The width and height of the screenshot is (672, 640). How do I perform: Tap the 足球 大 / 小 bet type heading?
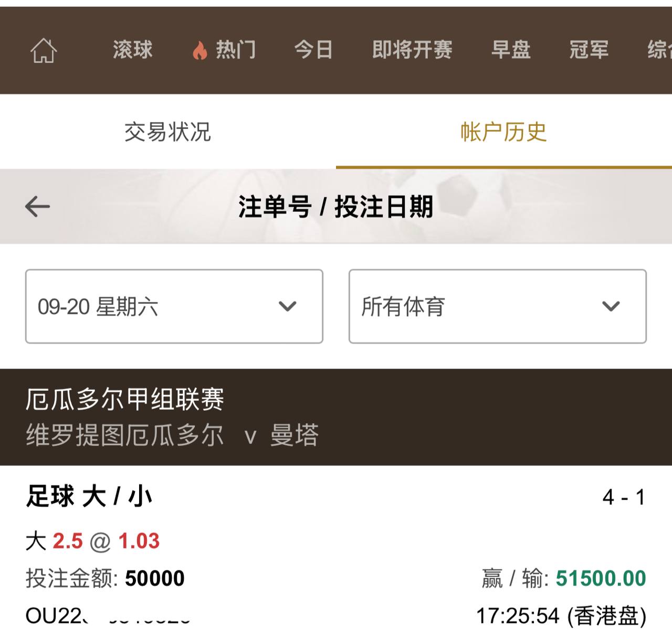click(89, 496)
